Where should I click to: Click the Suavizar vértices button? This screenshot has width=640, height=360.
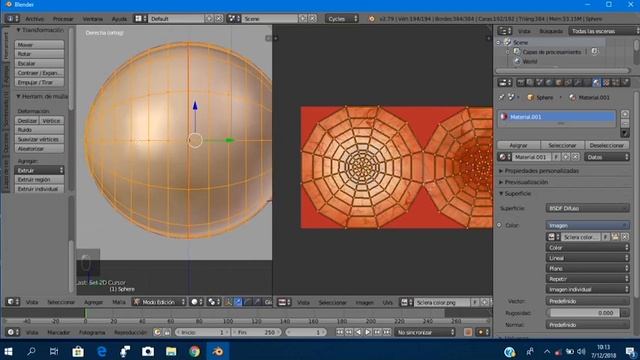point(39,139)
